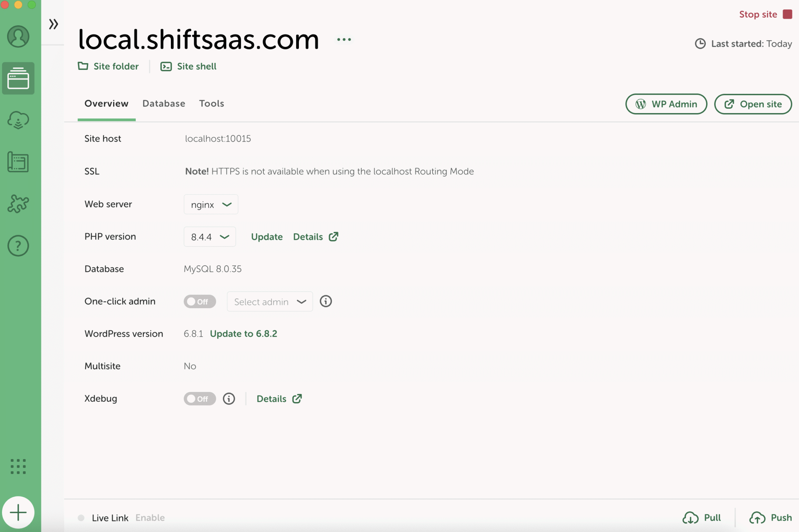Open the Add-ons puzzle icon
This screenshot has width=799, height=532.
click(x=18, y=204)
